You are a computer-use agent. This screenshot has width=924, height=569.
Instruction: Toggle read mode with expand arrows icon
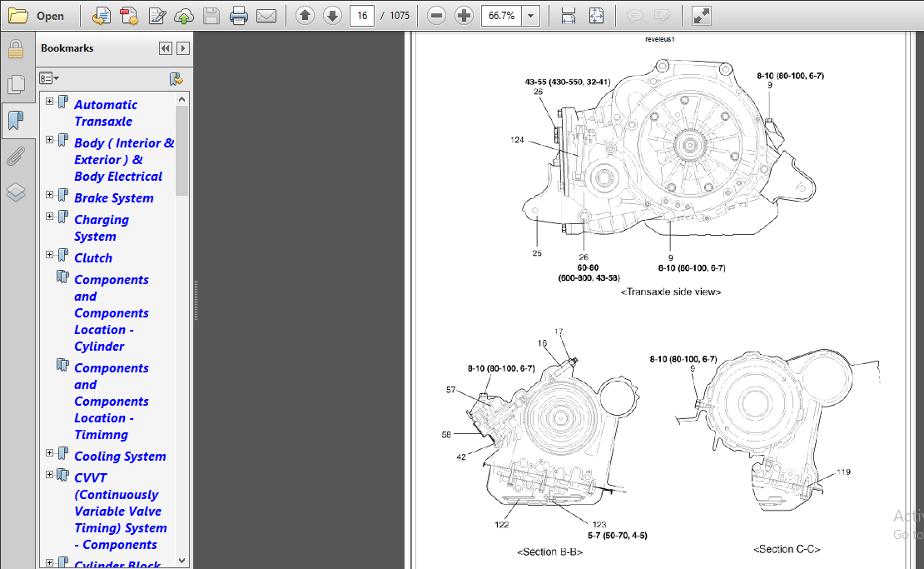(x=701, y=16)
